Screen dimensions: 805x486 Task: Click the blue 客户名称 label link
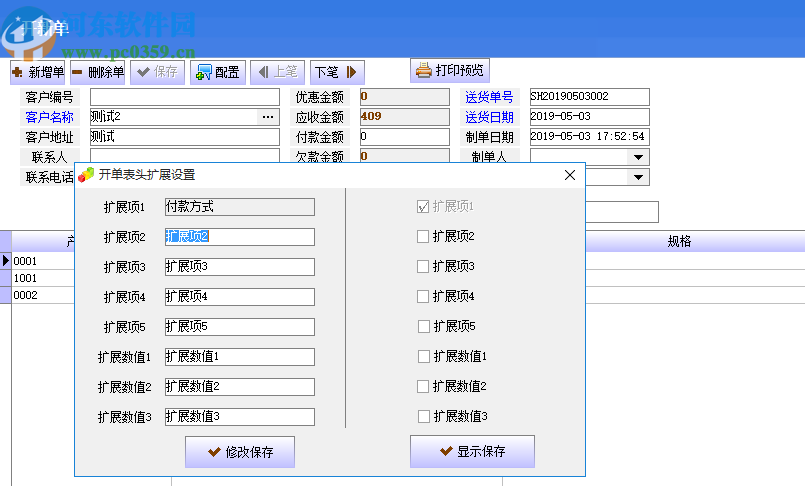click(x=50, y=118)
